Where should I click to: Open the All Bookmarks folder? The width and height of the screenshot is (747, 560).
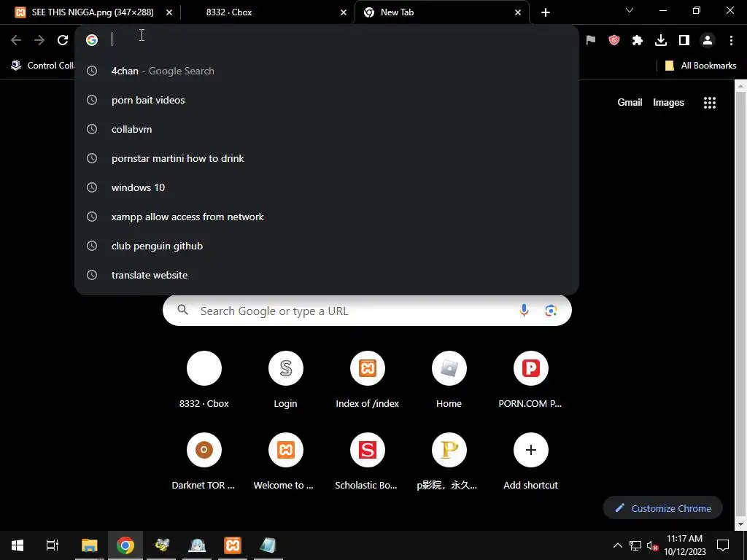(x=700, y=66)
